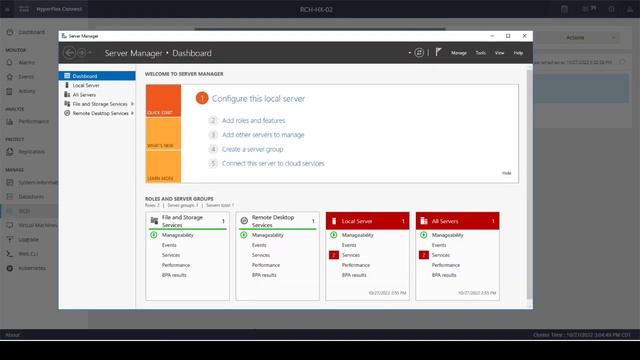The height and width of the screenshot is (360, 640).
Task: Expand File and Storage Services chevron
Action: tap(132, 104)
